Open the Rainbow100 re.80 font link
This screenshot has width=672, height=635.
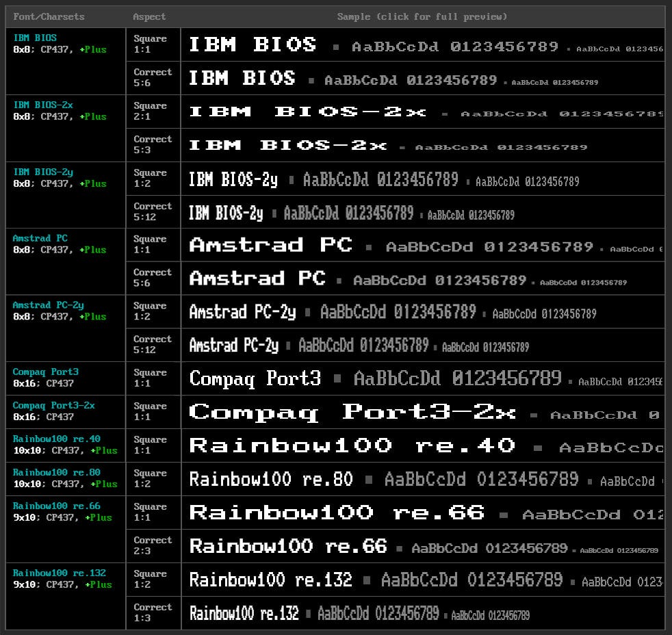tap(57, 472)
